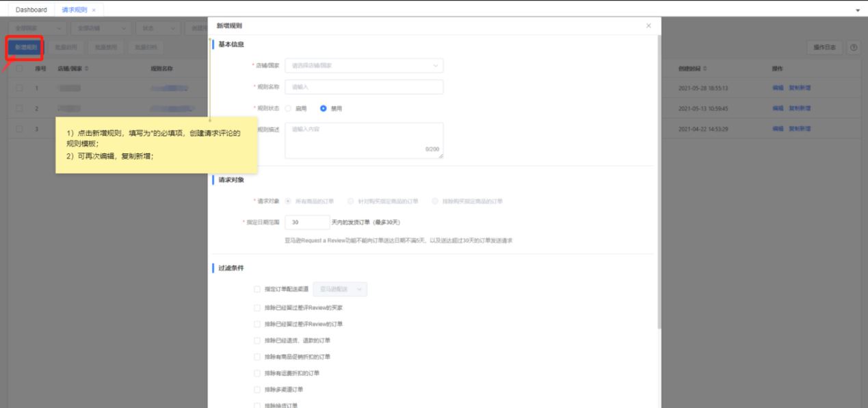The height and width of the screenshot is (408, 868).
Task: Check the 指定订单配送渠道 checkbox
Action: pyautogui.click(x=257, y=290)
